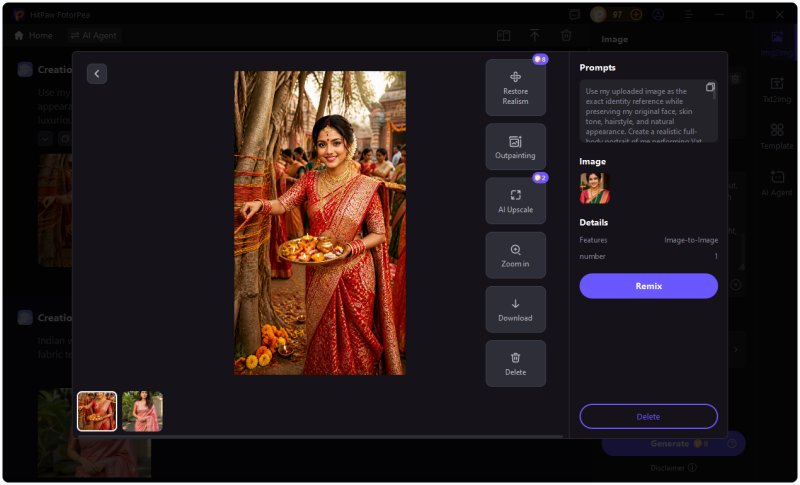This screenshot has height=485, width=800.
Task: Click the Generate button behind the dialog
Action: 673,444
